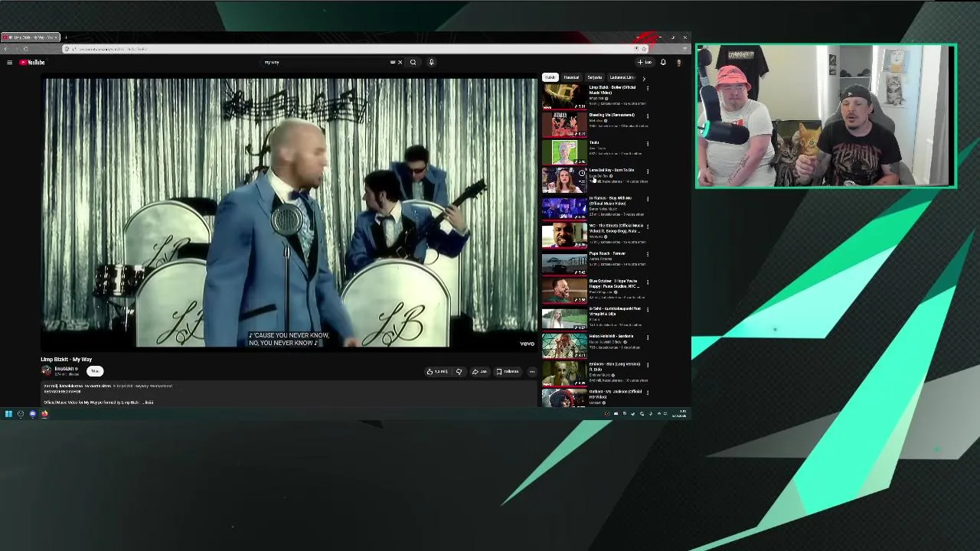Click the magnifier search button
This screenshot has height=551, width=980.
pyautogui.click(x=413, y=62)
